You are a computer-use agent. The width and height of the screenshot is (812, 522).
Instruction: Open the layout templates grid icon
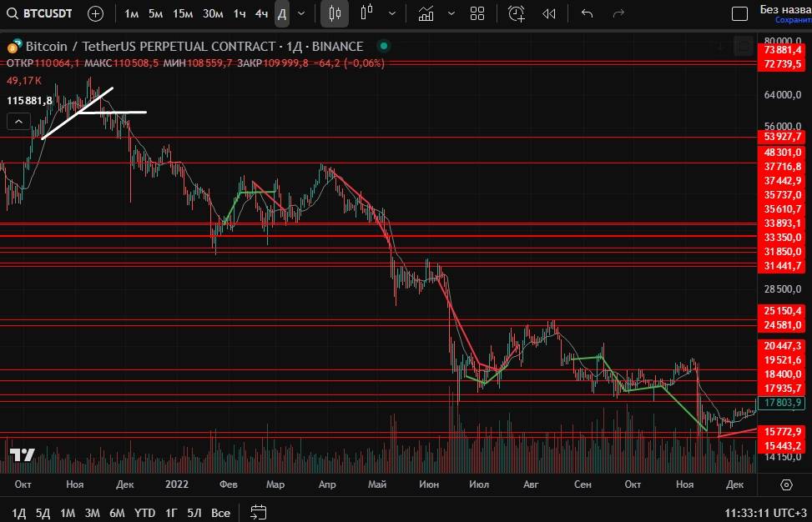click(477, 13)
